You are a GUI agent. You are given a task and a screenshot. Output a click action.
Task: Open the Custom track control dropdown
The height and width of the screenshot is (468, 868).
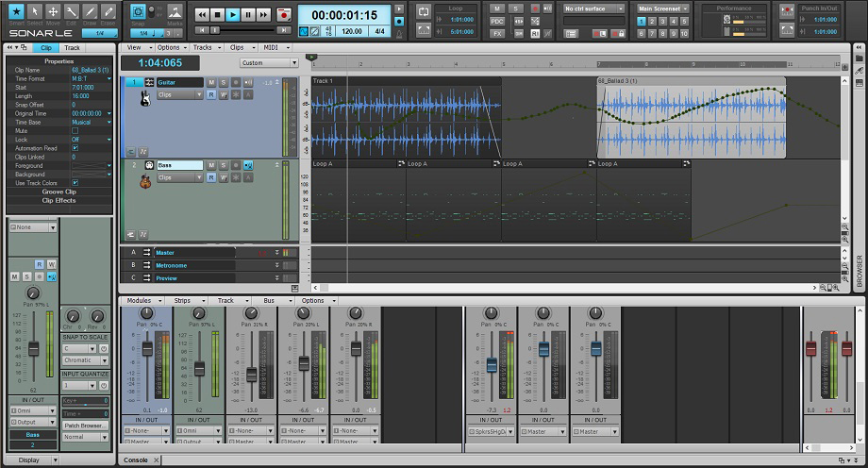point(269,63)
